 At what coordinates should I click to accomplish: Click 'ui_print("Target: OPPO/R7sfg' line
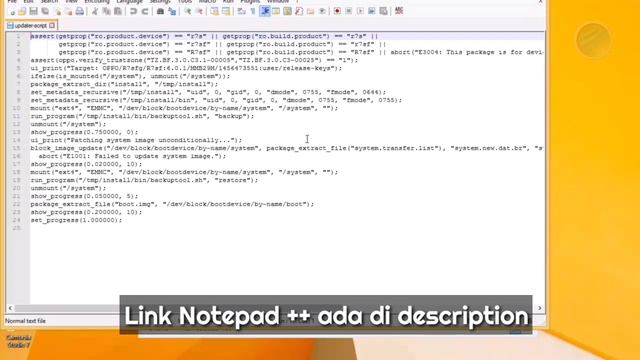click(186, 68)
